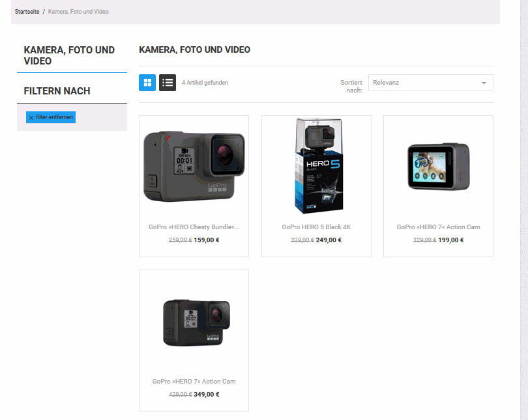Image resolution: width=528 pixels, height=420 pixels.
Task: Switch to grid view layout
Action: point(147,83)
